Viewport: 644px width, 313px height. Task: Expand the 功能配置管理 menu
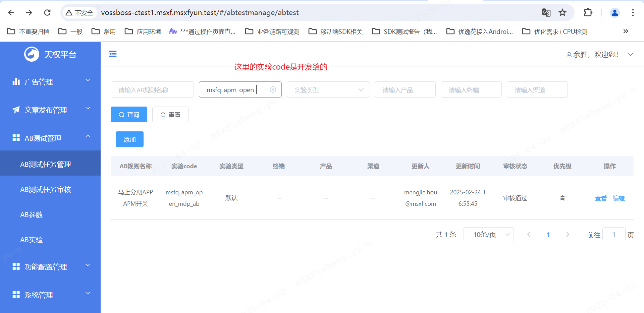(x=50, y=267)
